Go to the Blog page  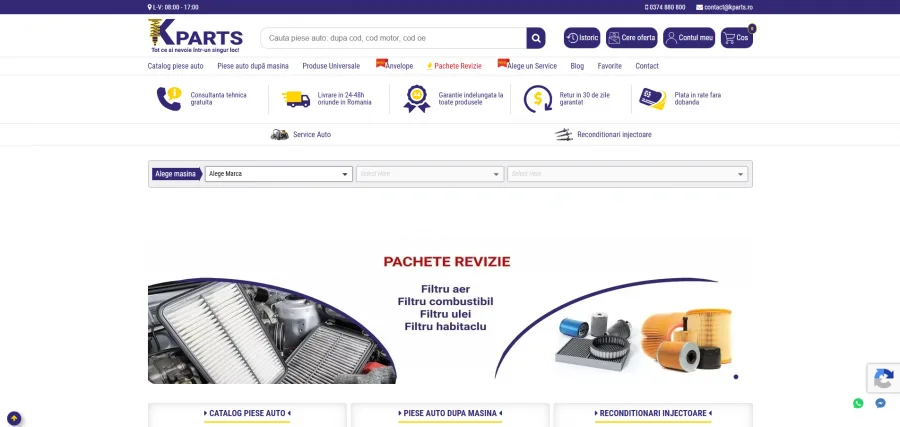tap(577, 66)
